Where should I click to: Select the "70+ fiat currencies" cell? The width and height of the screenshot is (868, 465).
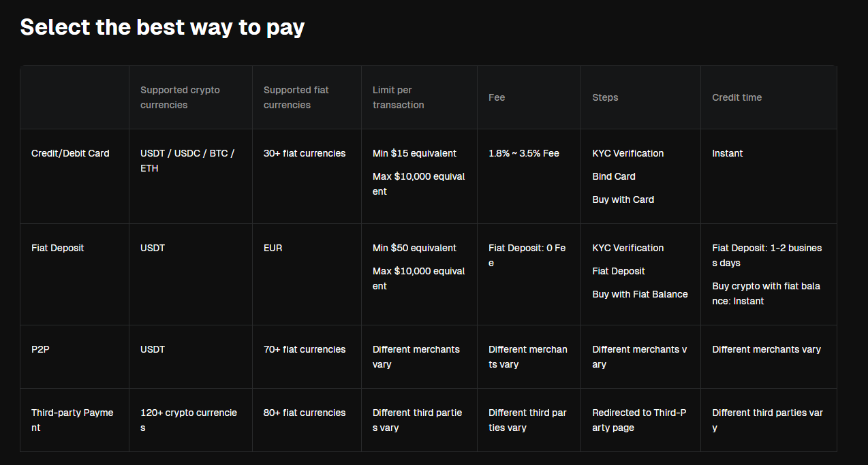pos(305,349)
